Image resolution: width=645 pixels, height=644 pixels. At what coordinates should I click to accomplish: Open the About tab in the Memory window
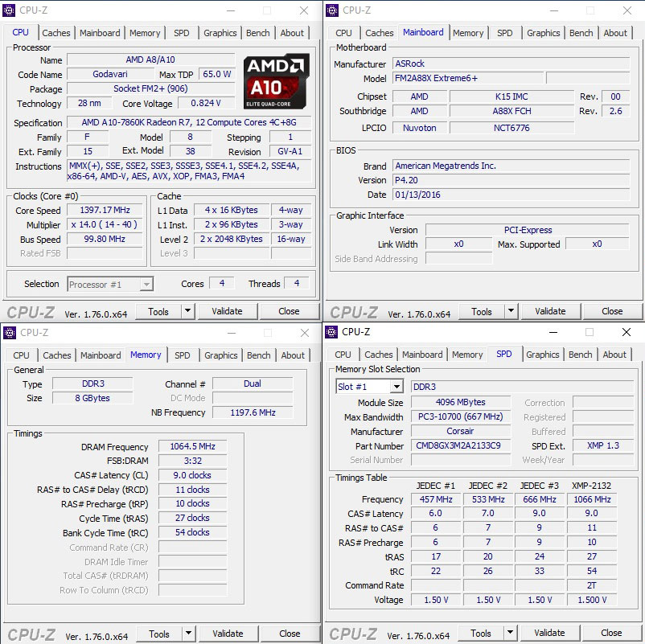[293, 355]
